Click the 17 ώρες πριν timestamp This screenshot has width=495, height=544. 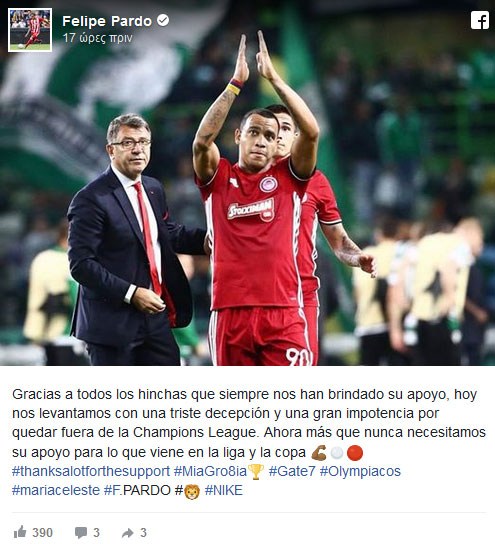tap(97, 37)
